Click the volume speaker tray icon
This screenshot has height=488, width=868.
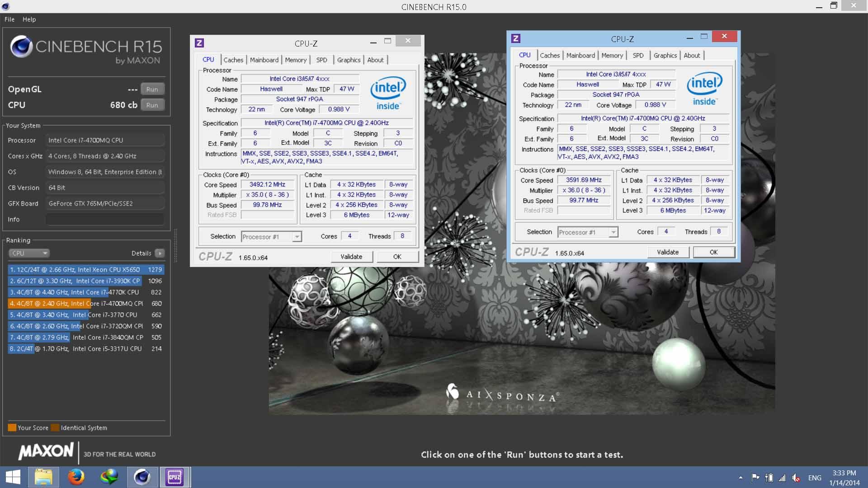[796, 478]
